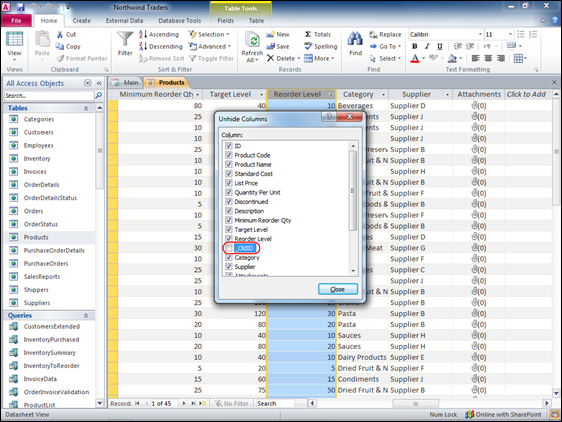
Task: Open the InventoryToReorder query
Action: [x=51, y=366]
